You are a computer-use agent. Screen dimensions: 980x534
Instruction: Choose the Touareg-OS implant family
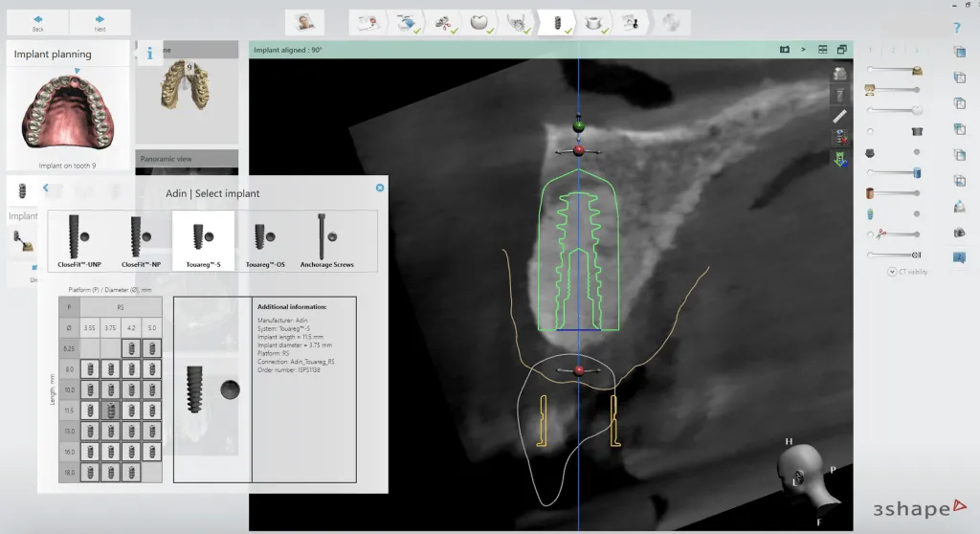point(265,241)
